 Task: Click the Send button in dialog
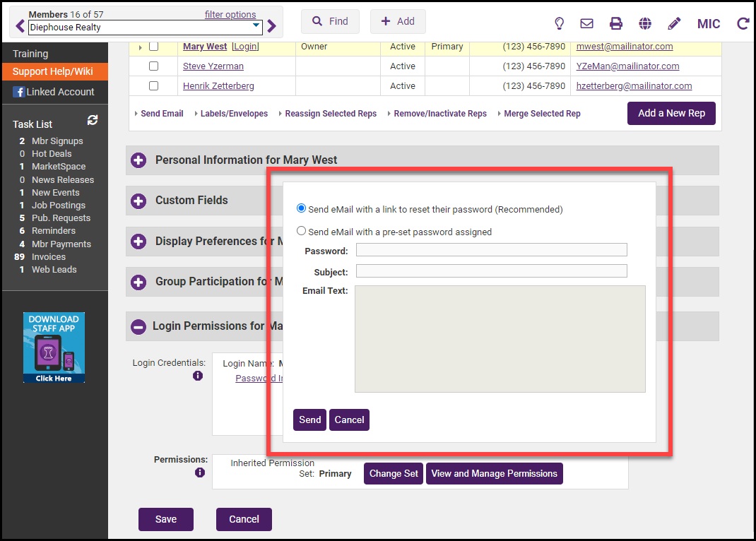coord(309,420)
